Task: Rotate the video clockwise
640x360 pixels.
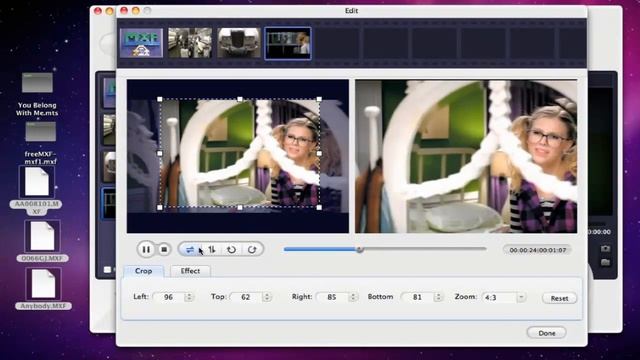Action: coord(252,249)
